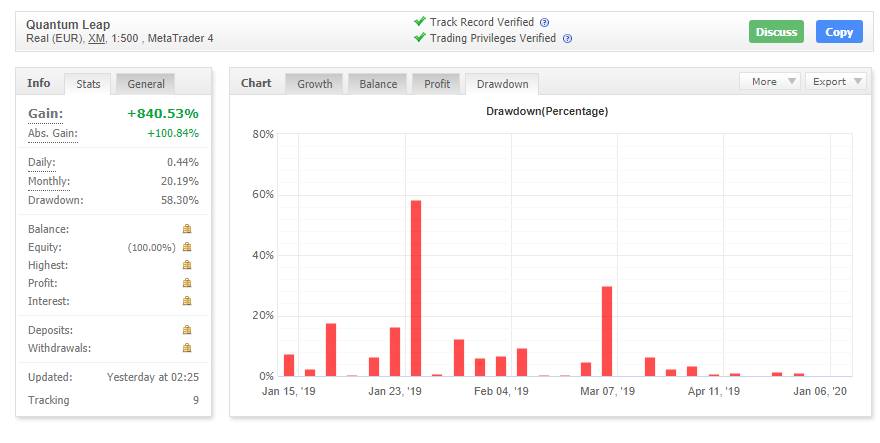Viewport: 880px width, 443px height.
Task: Click the first drawdown bar above Jan 15, '19
Action: pyautogui.click(x=289, y=365)
